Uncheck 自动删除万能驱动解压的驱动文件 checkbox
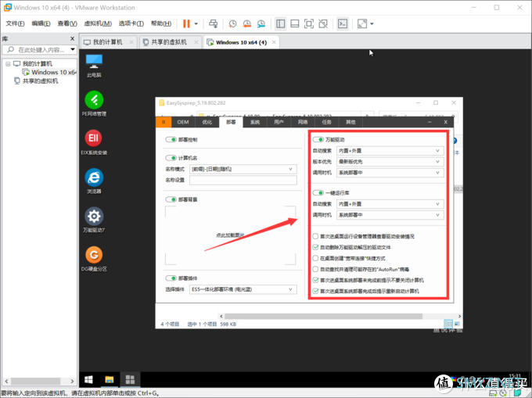Image resolution: width=532 pixels, height=398 pixels. [315, 247]
